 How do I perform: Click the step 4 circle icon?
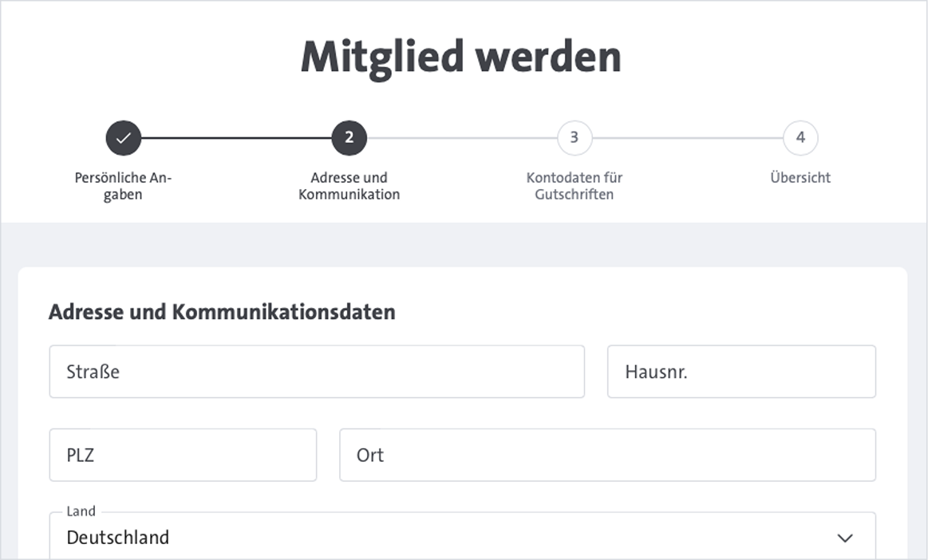pyautogui.click(x=800, y=137)
